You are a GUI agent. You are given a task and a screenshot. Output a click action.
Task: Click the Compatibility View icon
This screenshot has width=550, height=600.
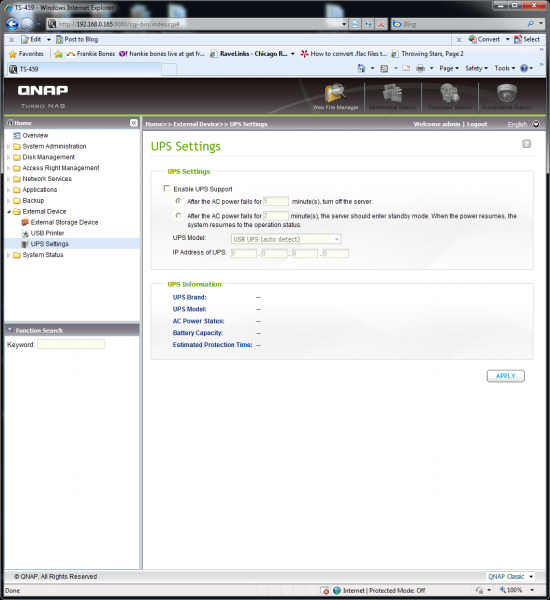pyautogui.click(x=355, y=24)
